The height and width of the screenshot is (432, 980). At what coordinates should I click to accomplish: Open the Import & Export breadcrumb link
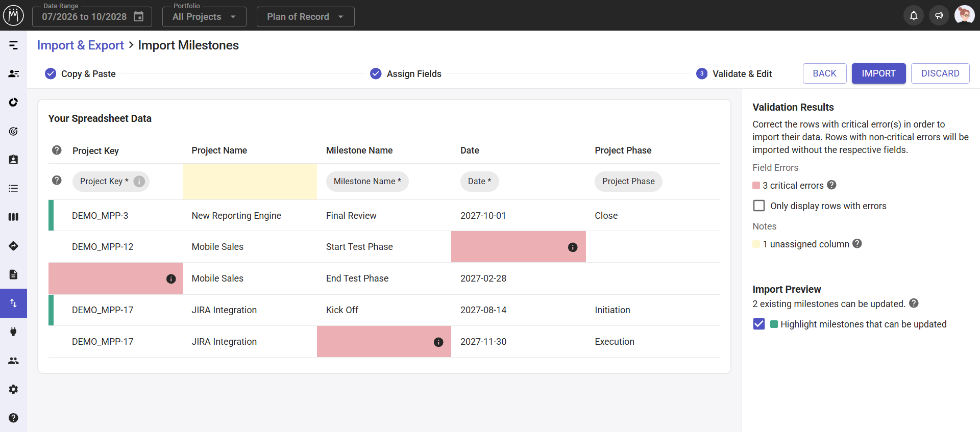81,45
